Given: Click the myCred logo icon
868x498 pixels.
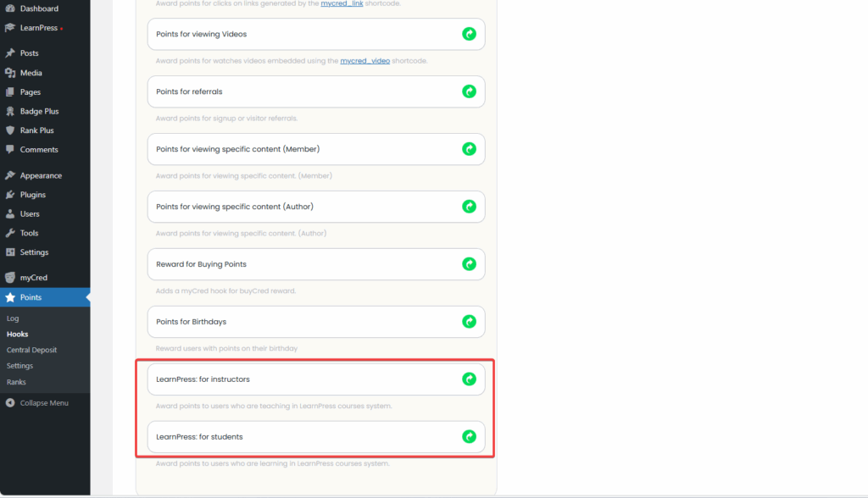Looking at the screenshot, I should pos(10,277).
